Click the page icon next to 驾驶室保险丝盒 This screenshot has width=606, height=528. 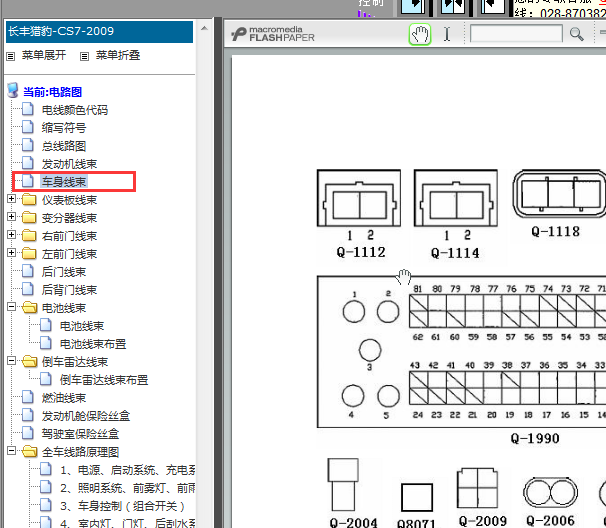pos(28,433)
